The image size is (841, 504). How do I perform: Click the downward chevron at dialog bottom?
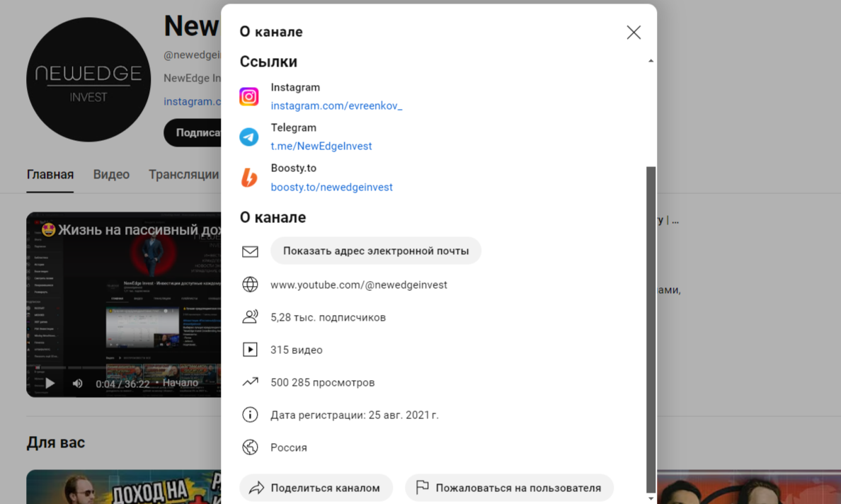[650, 498]
